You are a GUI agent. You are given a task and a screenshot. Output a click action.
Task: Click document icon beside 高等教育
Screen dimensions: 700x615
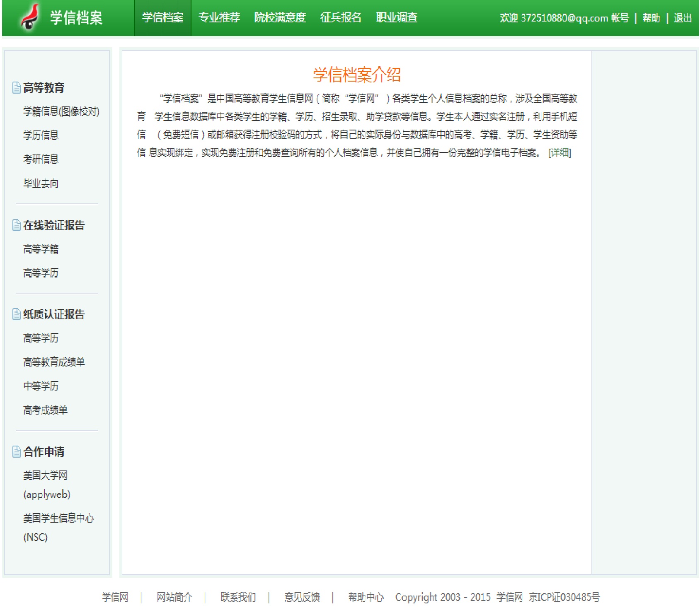click(x=17, y=88)
